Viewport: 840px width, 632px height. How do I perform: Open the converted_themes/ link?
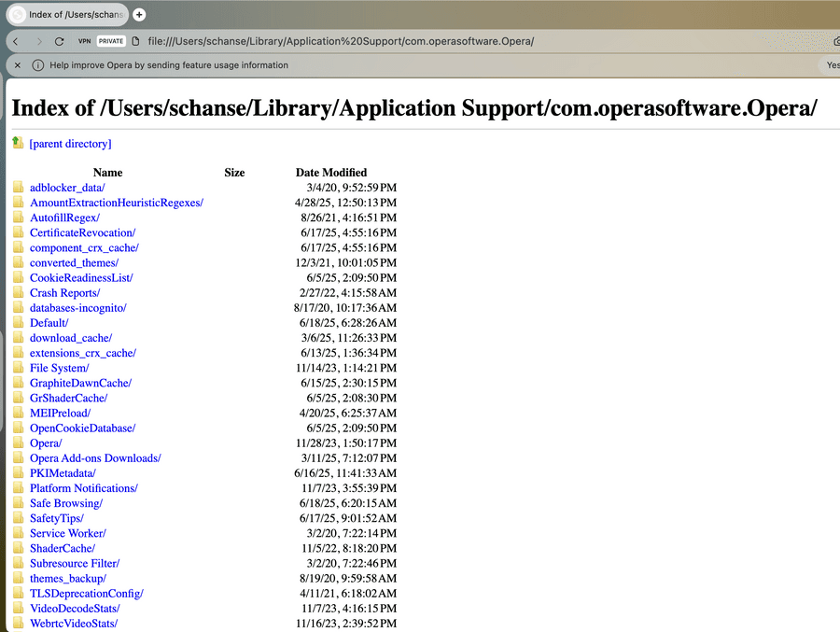coord(74,262)
